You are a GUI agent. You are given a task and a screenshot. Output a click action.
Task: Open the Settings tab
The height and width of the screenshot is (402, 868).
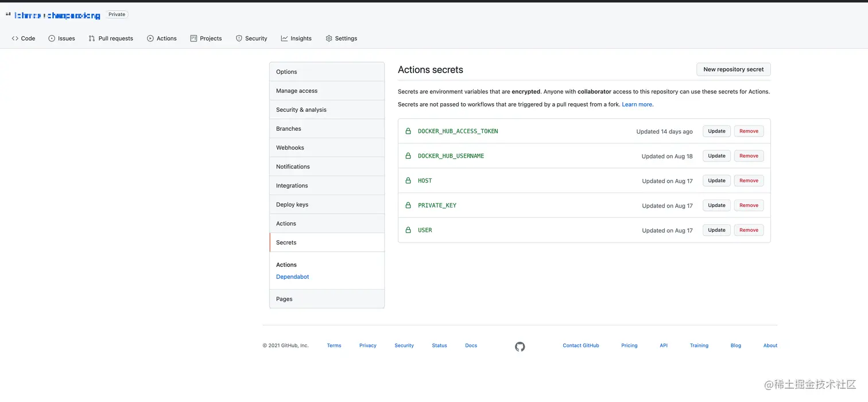coord(342,38)
